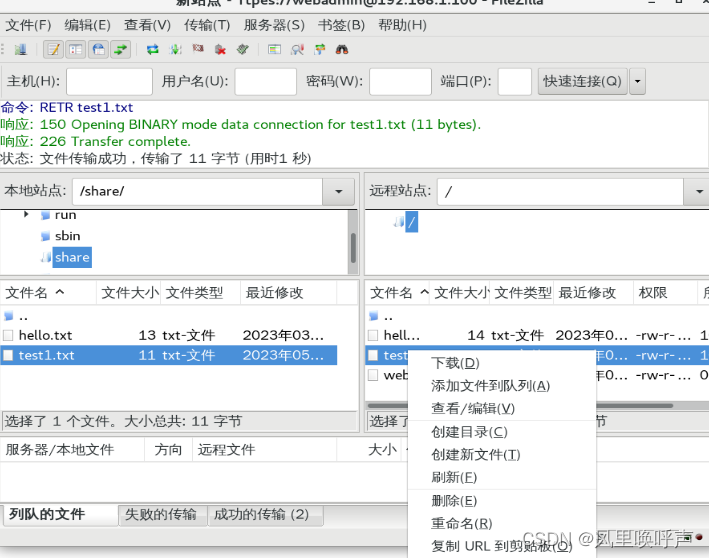Open the remote site path dropdown
709x558 pixels.
click(x=696, y=192)
